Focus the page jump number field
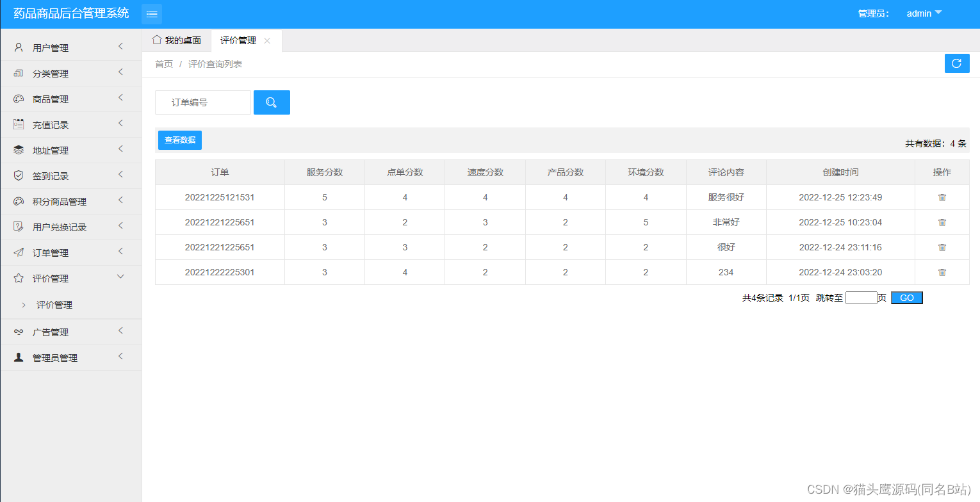Image resolution: width=980 pixels, height=502 pixels. point(861,298)
